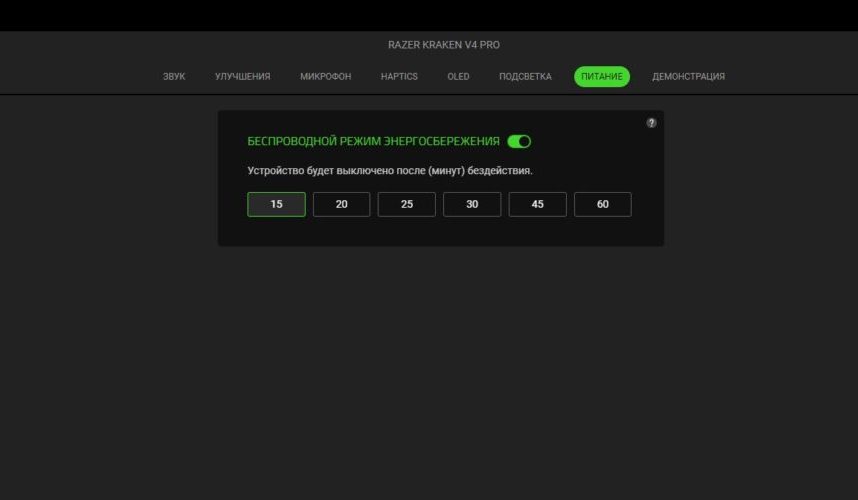Click the inactivity shutdown description text
858x500 pixels.
coord(390,171)
